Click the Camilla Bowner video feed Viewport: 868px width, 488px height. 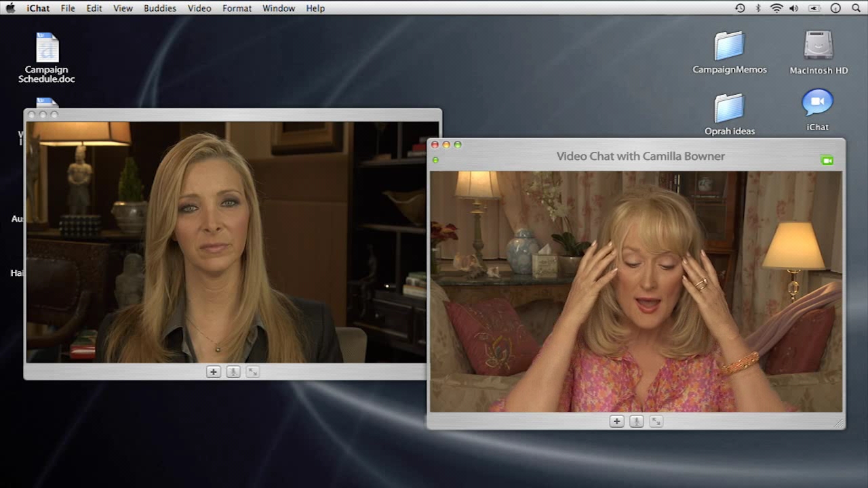(x=636, y=291)
